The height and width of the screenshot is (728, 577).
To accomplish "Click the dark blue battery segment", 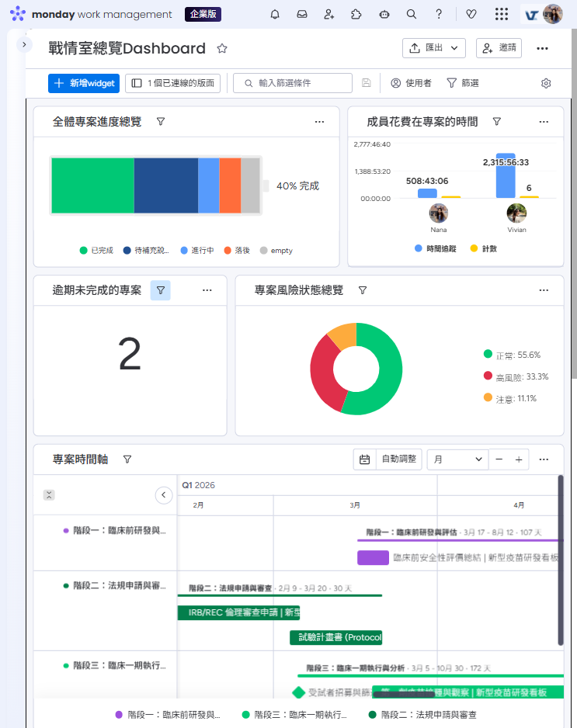I will (x=166, y=185).
